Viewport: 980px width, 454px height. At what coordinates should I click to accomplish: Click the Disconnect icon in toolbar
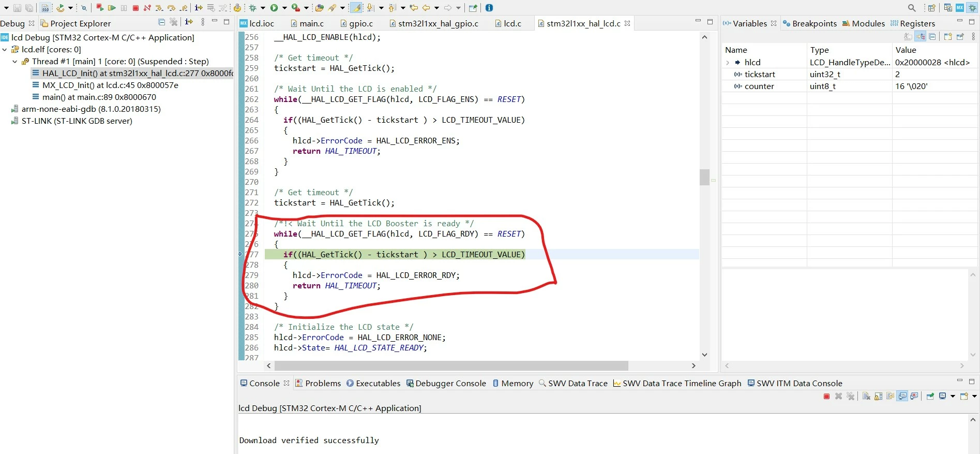[147, 8]
